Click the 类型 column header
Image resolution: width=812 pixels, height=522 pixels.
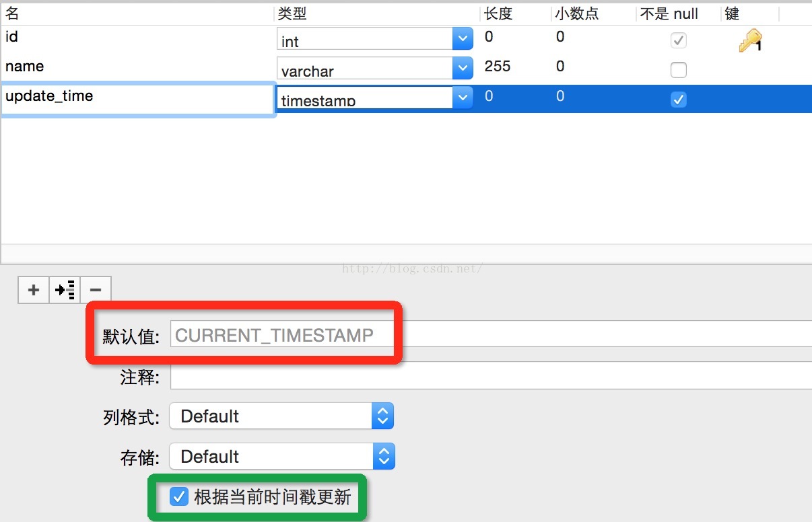pos(292,13)
